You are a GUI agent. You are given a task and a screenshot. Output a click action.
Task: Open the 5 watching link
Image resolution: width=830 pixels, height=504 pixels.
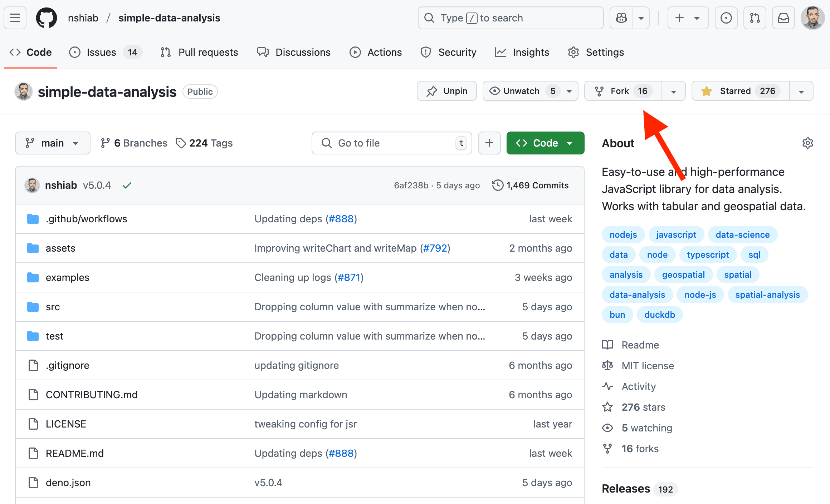(637, 428)
